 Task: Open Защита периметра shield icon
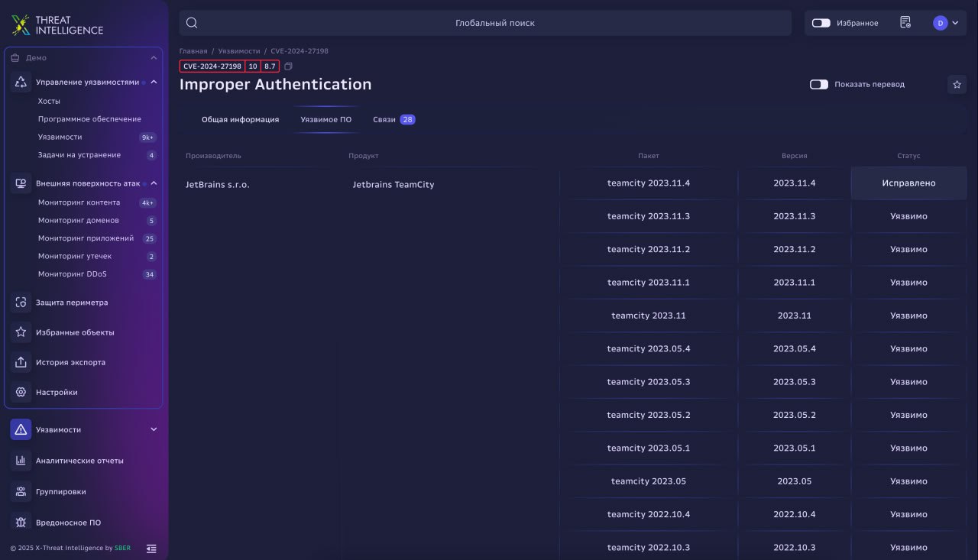tap(21, 303)
